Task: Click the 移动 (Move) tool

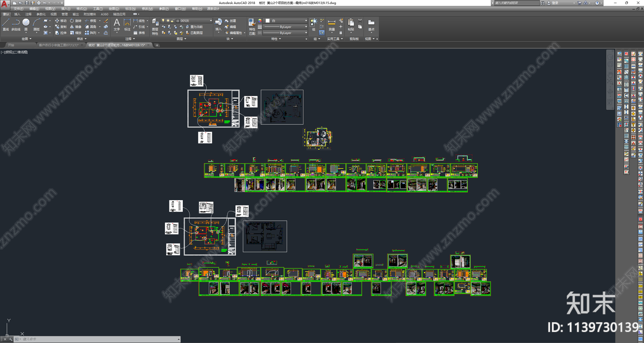Action: (61, 21)
